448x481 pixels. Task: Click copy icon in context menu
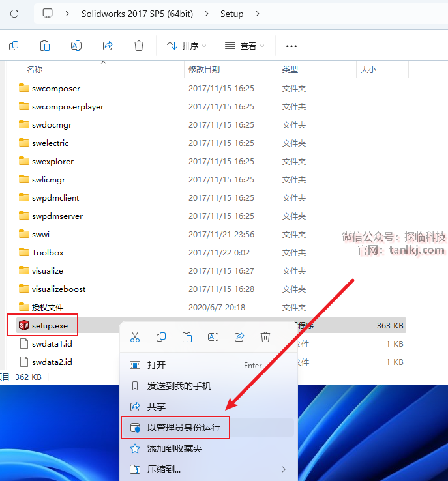[161, 337]
